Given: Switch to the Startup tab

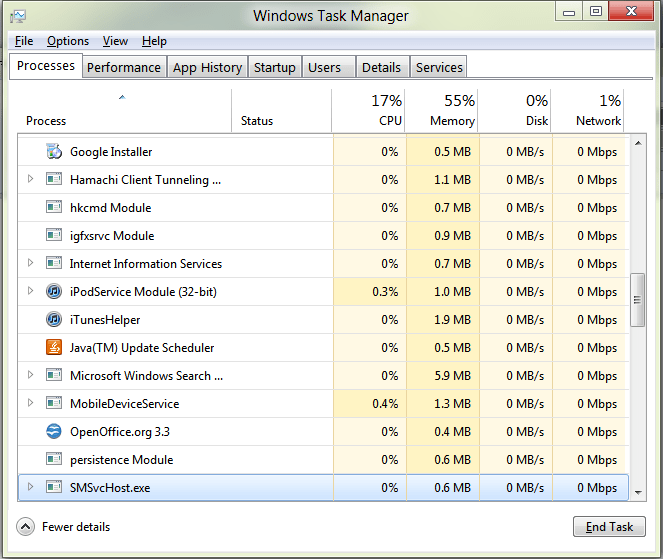Looking at the screenshot, I should pos(275,67).
